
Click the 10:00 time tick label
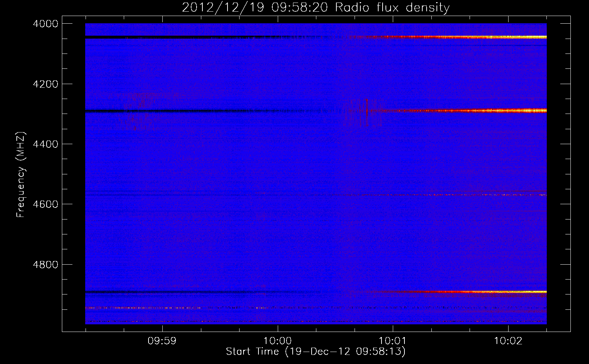[x=277, y=341]
